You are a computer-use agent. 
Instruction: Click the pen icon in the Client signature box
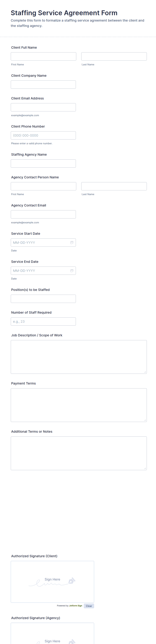coord(72,580)
